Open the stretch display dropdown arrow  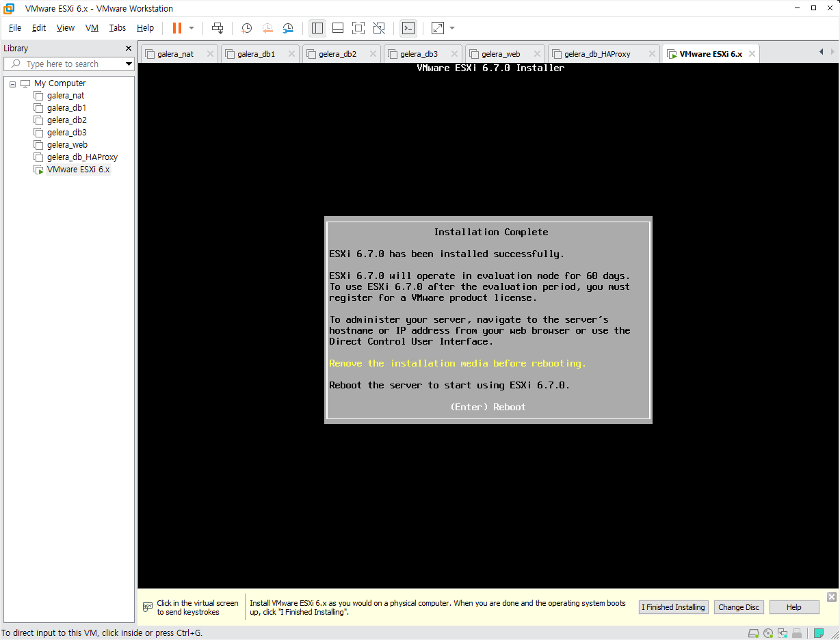point(452,28)
